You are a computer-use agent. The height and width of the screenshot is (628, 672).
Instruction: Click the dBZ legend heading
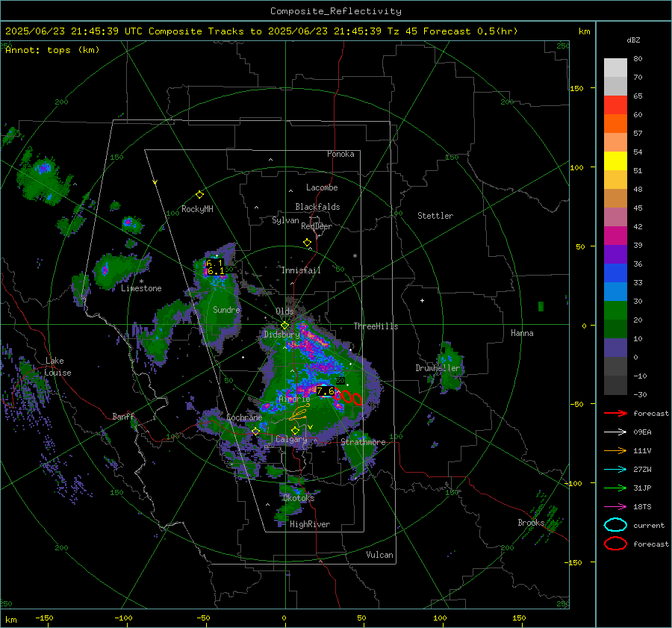(633, 40)
